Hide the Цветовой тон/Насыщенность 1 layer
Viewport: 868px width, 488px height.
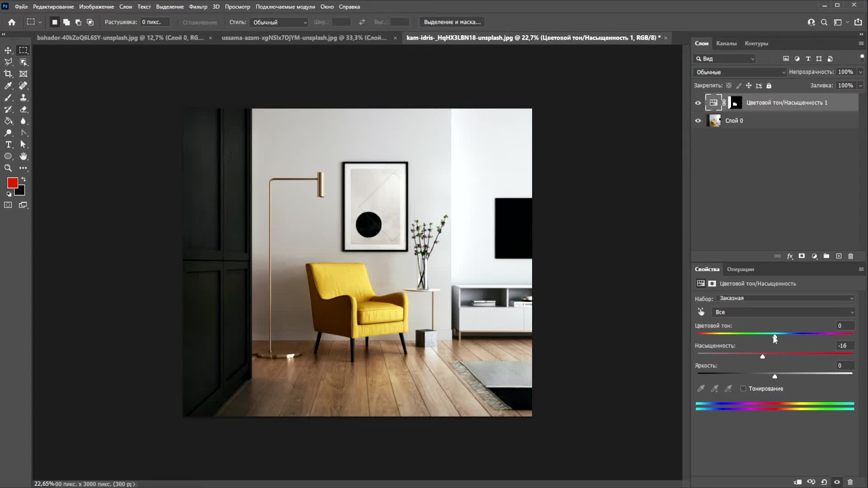(698, 103)
